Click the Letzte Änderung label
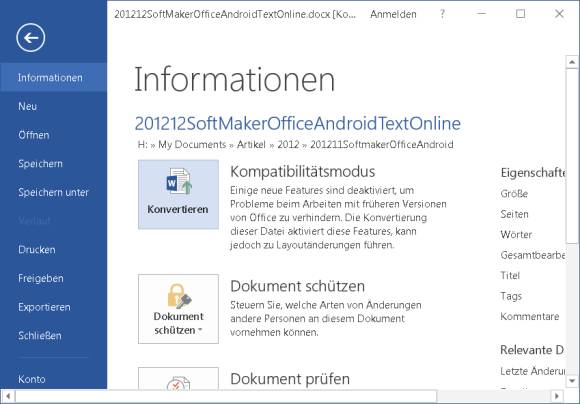 click(533, 371)
